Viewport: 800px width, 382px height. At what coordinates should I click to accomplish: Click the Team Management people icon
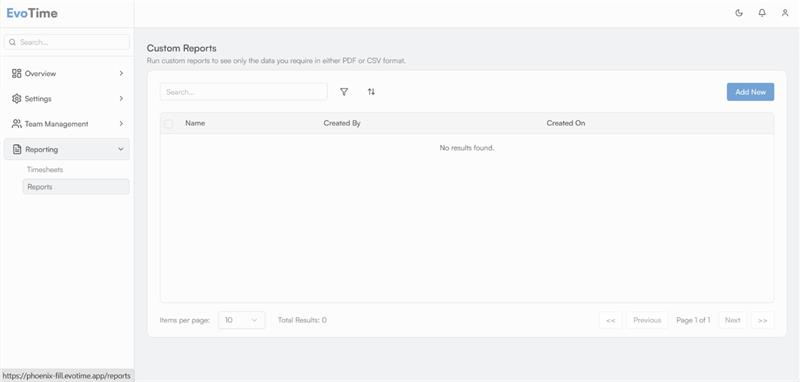(x=16, y=124)
